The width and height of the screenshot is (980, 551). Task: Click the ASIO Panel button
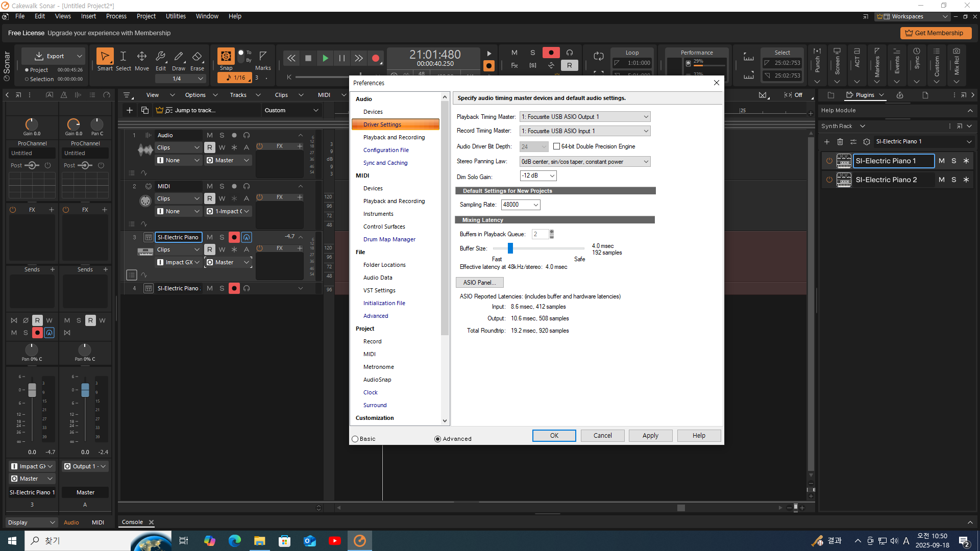[x=479, y=283]
